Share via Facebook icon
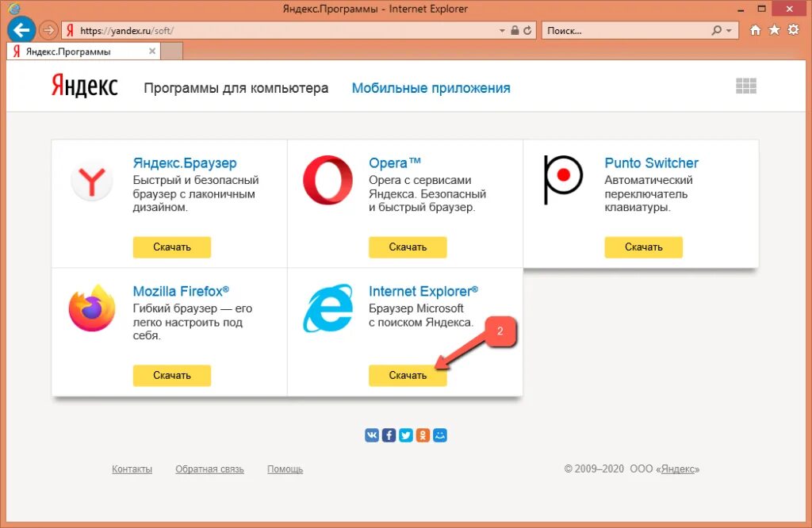This screenshot has width=812, height=528. coord(389,435)
